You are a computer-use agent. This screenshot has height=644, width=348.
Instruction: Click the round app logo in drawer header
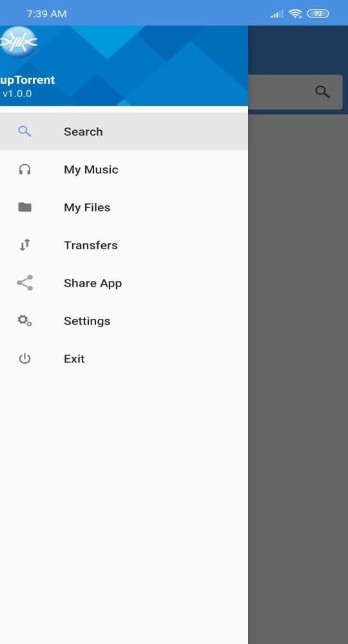click(18, 41)
